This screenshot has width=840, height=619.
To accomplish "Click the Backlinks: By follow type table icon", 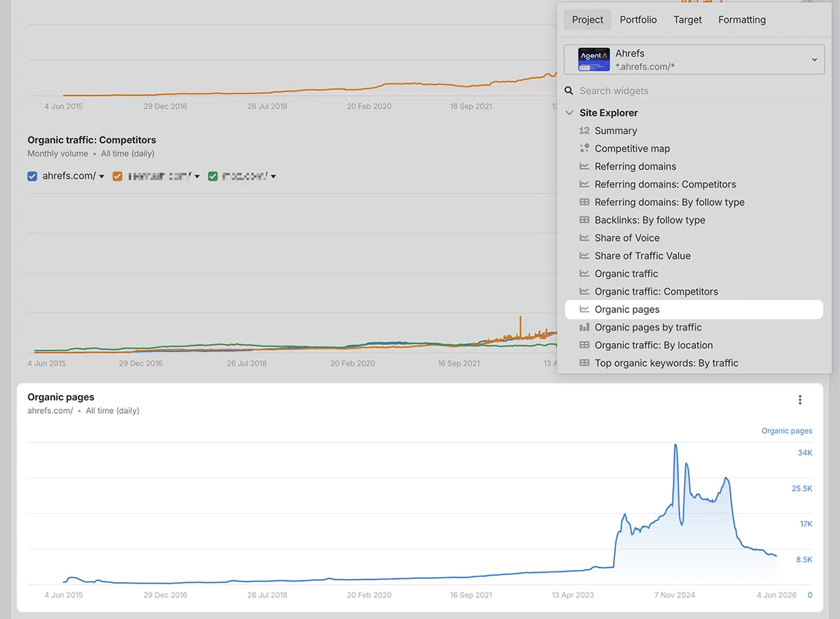I will point(584,220).
